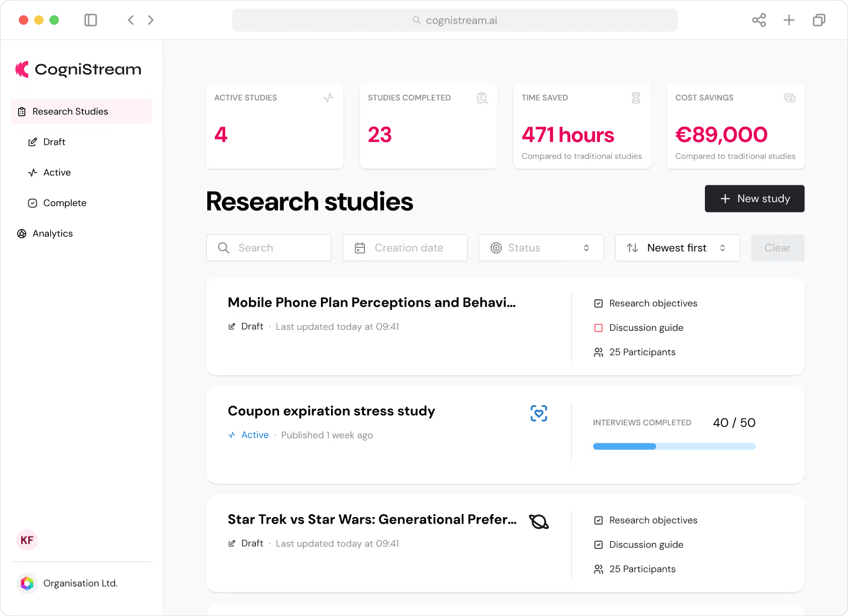Screen dimensions: 848x616
Task: Open the Active studies section
Action: [x=50, y=173]
